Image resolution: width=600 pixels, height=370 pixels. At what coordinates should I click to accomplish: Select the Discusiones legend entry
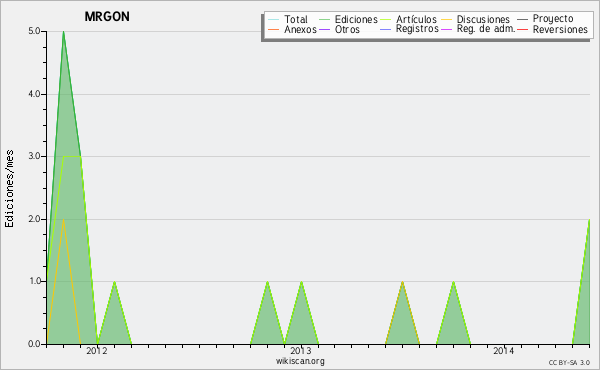click(476, 19)
